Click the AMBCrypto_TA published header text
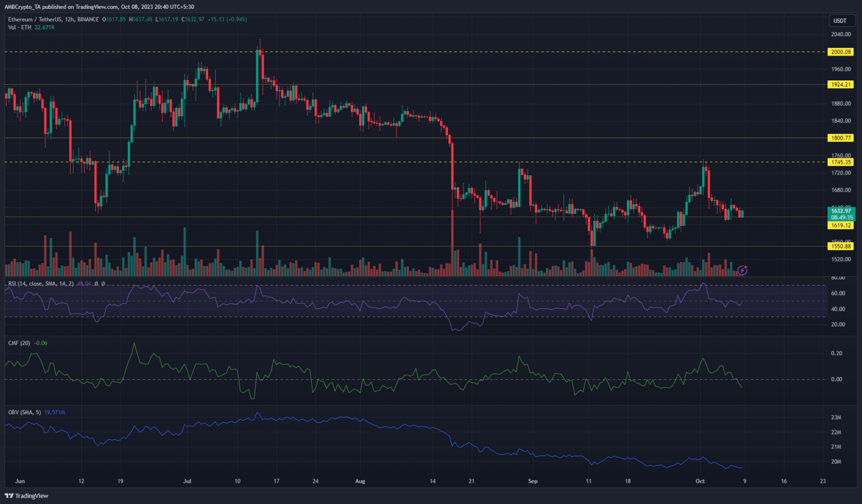This screenshot has width=862, height=504. tap(99, 7)
